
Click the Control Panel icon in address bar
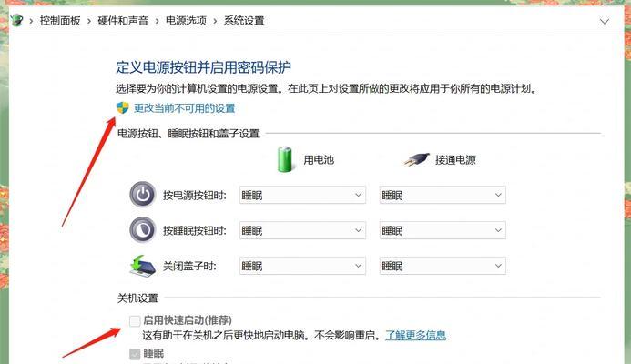point(17,20)
